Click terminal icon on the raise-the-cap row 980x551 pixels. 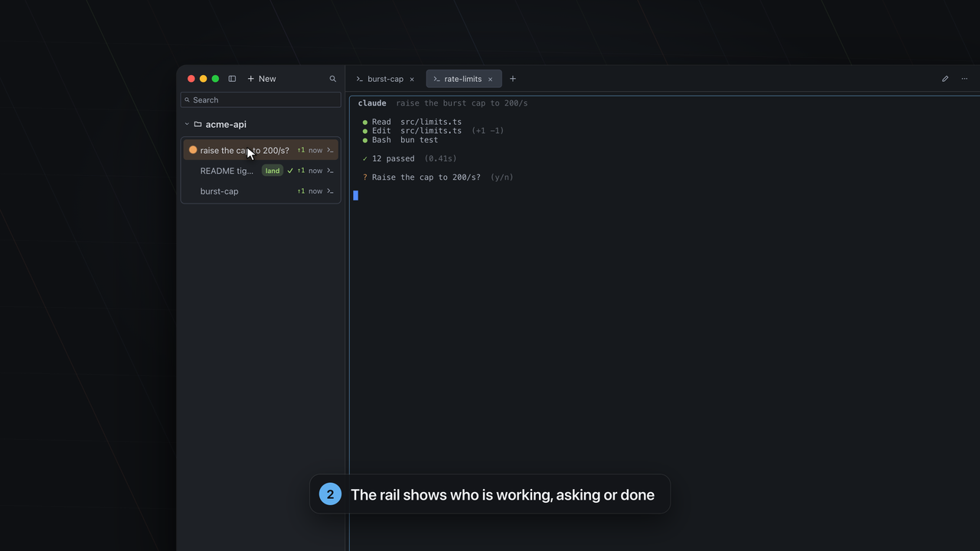coord(330,150)
